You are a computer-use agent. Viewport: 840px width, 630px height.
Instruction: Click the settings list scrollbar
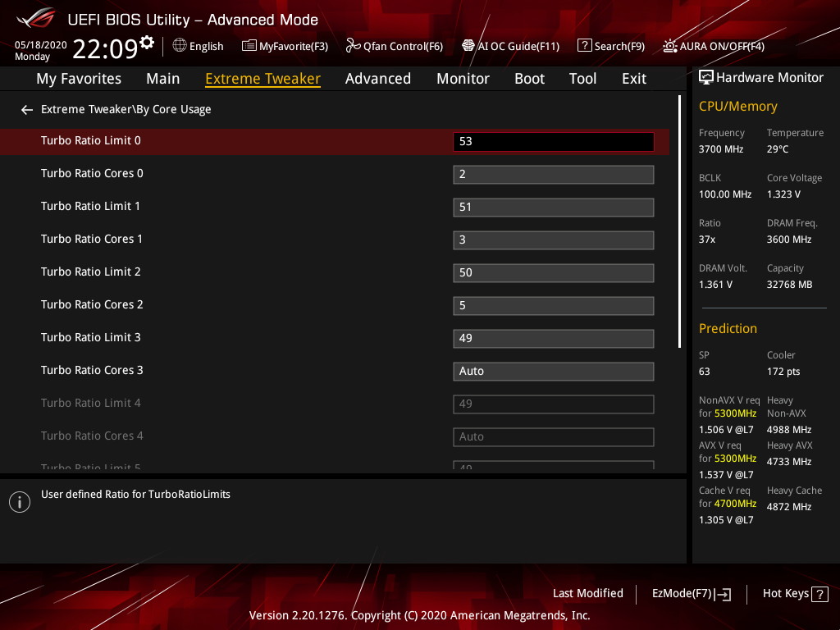[x=679, y=221]
